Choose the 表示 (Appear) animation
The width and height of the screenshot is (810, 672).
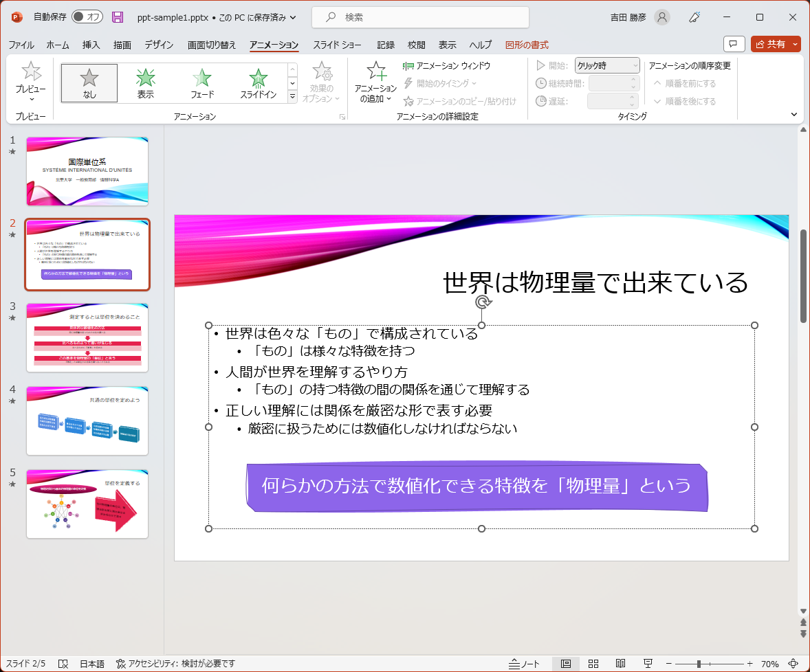coord(145,83)
